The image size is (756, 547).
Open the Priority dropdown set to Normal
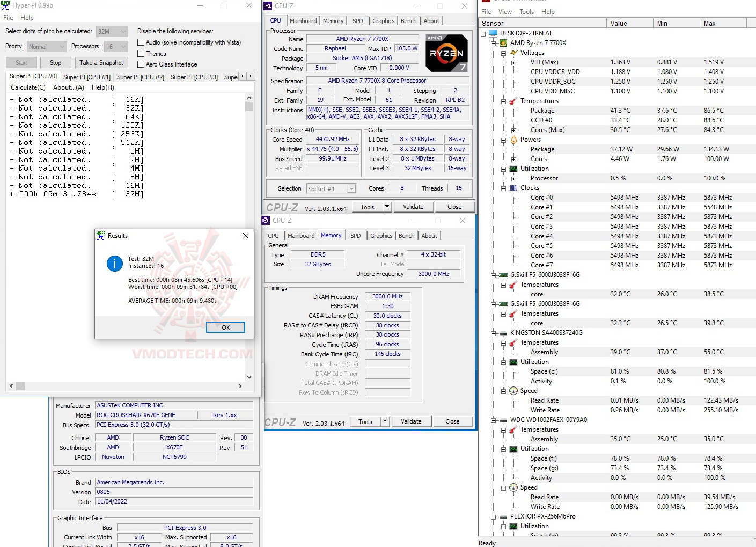tap(47, 47)
